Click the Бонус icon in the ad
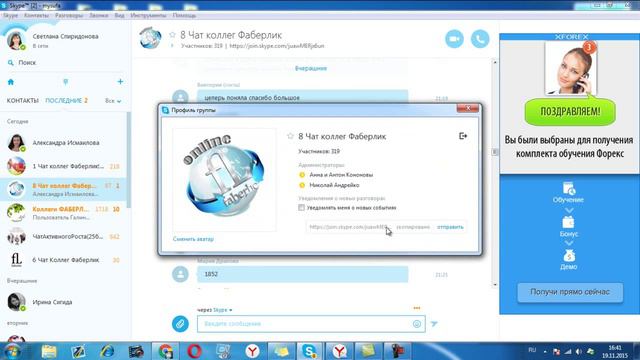This screenshot has width=640, height=360. (569, 222)
